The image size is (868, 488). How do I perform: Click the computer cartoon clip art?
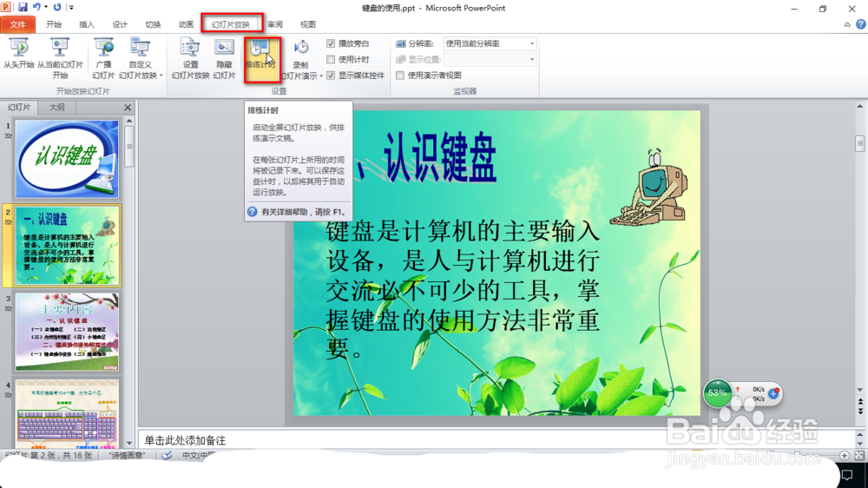(648, 188)
